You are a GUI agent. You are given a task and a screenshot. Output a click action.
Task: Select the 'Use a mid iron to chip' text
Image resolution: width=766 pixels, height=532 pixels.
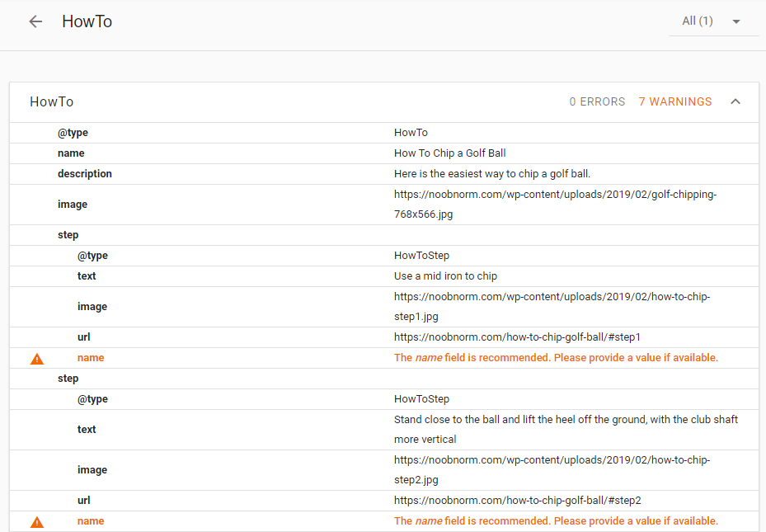445,276
